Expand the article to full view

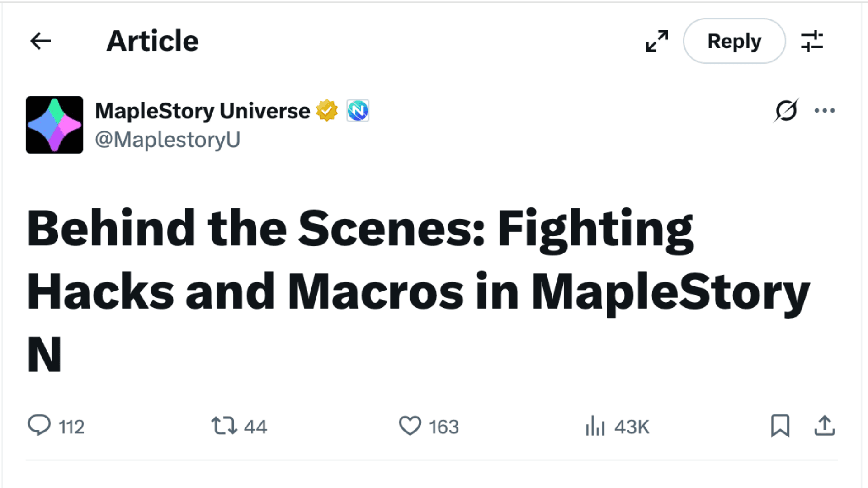click(657, 41)
